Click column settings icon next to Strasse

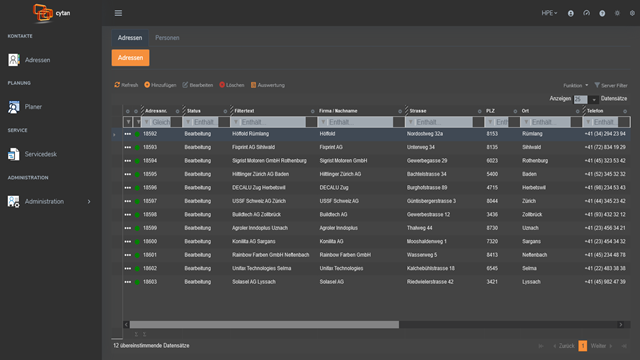480,111
